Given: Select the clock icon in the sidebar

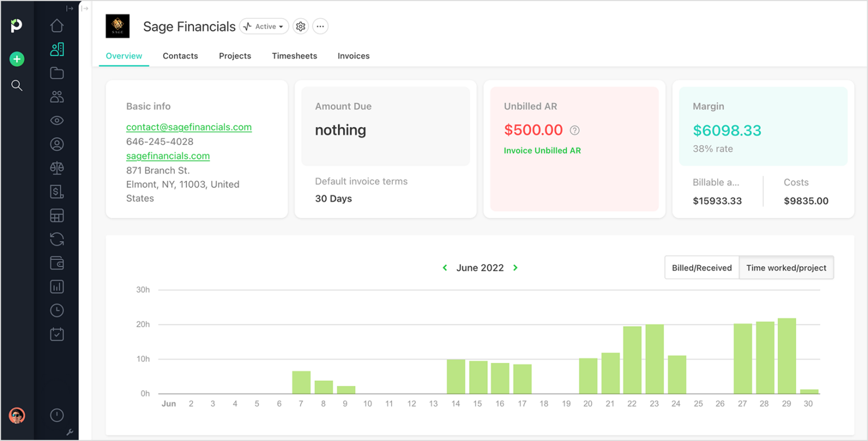Looking at the screenshot, I should 57,310.
